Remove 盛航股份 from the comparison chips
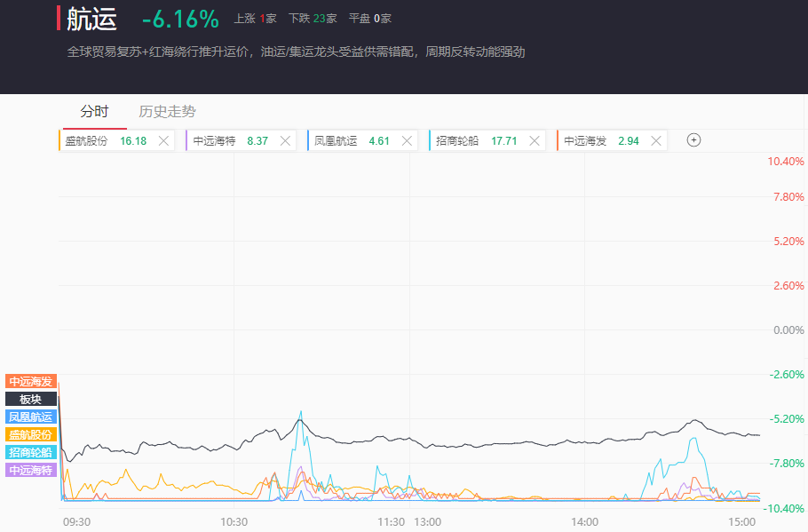The height and width of the screenshot is (532, 808). (x=163, y=140)
